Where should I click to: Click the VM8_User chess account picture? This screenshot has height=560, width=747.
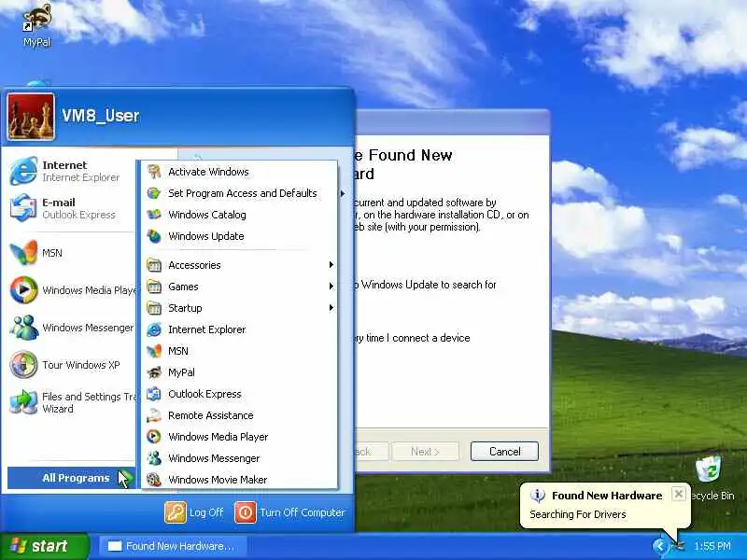coord(31,118)
